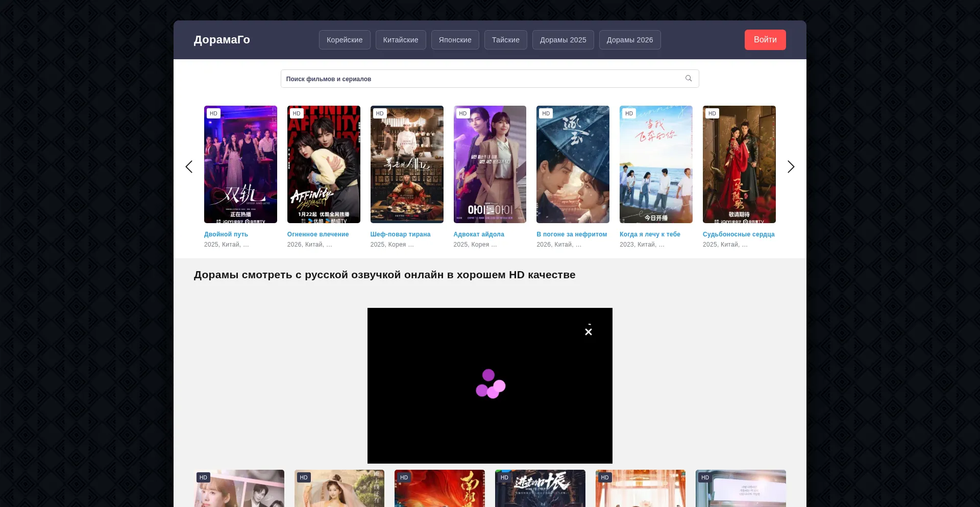Advance carousel with right arrow
Image resolution: width=980 pixels, height=507 pixels.
click(791, 167)
